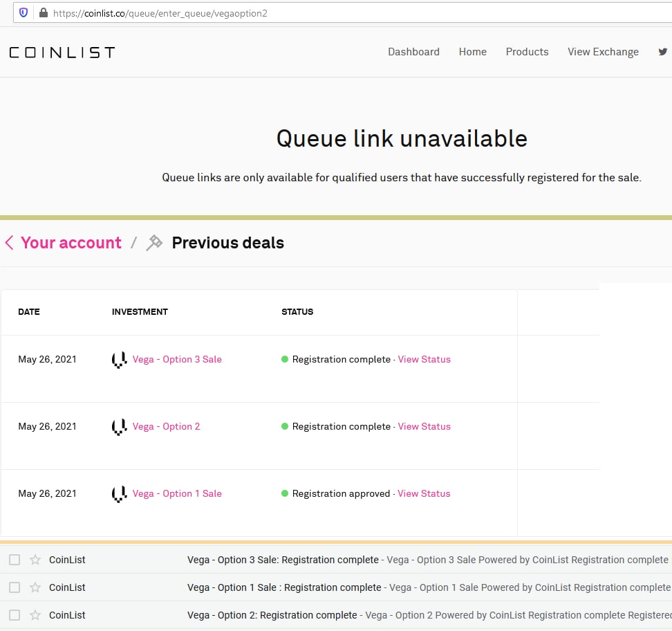Click the back chevron next to Your account
672x631 pixels.
(x=10, y=243)
